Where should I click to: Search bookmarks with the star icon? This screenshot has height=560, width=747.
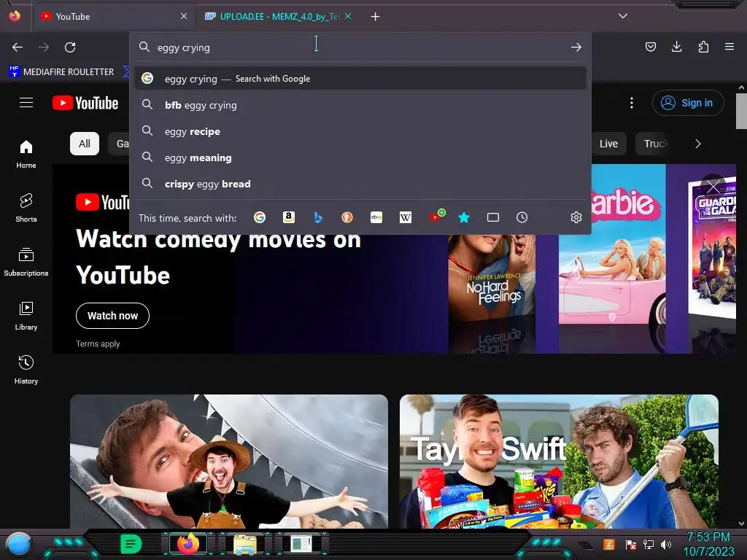(x=464, y=217)
